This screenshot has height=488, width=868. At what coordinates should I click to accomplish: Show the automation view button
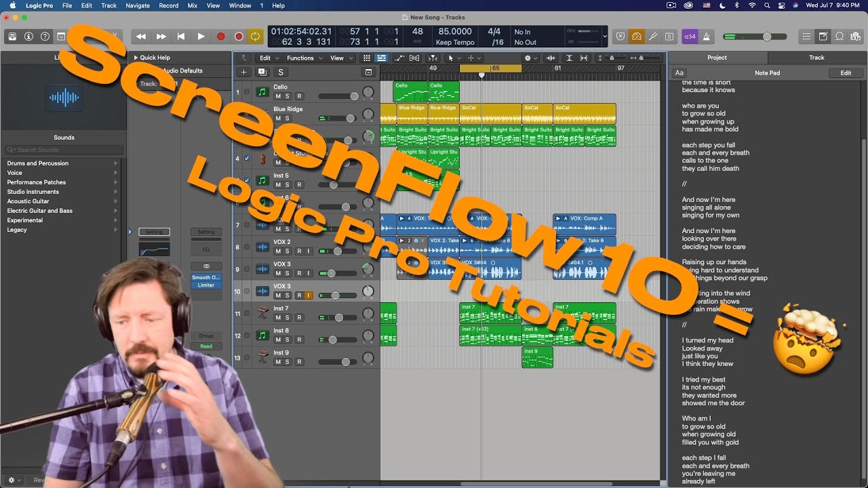(399, 58)
